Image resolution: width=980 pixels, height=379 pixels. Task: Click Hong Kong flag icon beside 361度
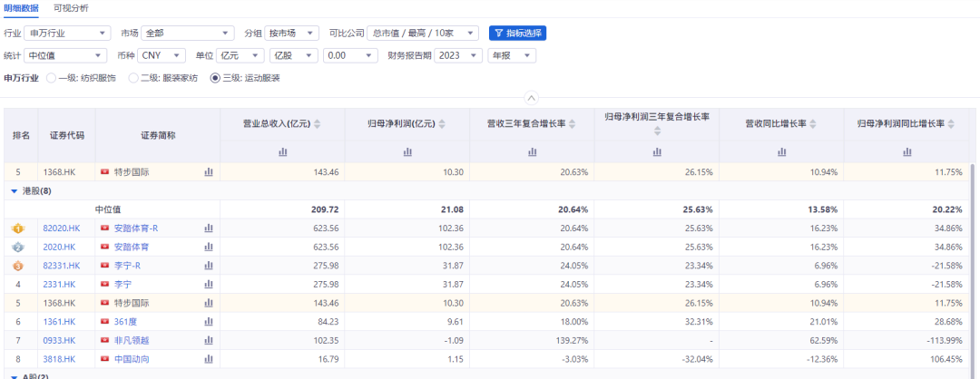click(x=105, y=322)
